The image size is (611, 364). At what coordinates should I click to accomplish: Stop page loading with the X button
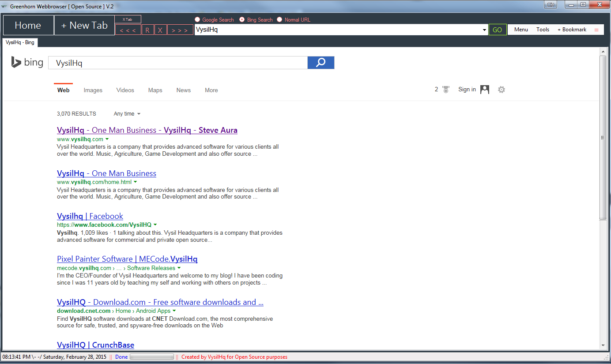tap(160, 30)
